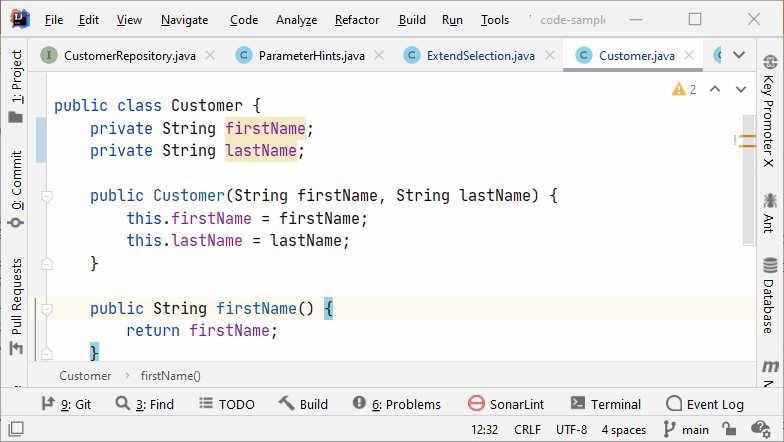Open the Build menu
The image size is (784, 442).
coord(412,20)
